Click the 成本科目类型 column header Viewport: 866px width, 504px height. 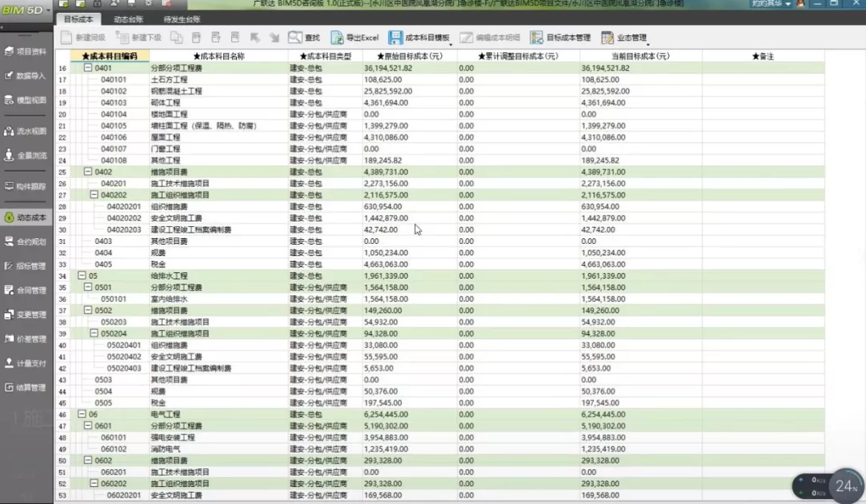click(x=325, y=56)
